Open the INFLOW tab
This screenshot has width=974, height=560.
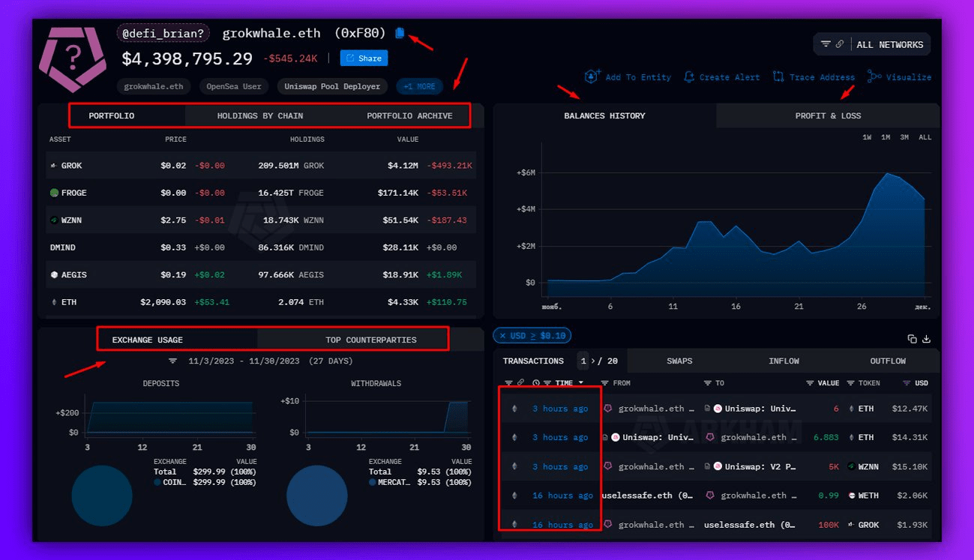coord(784,361)
